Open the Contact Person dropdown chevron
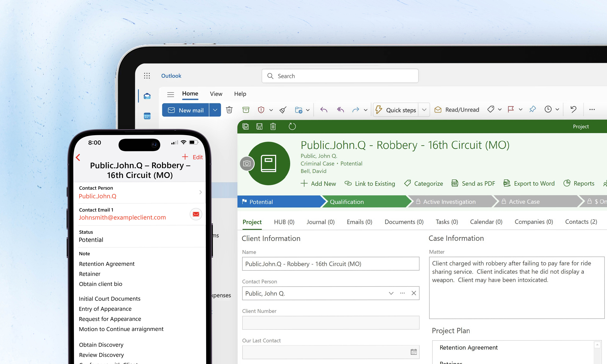 pos(391,293)
